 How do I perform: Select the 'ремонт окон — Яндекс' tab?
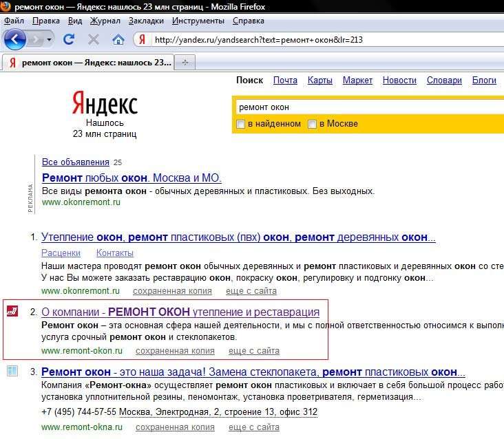coord(88,63)
